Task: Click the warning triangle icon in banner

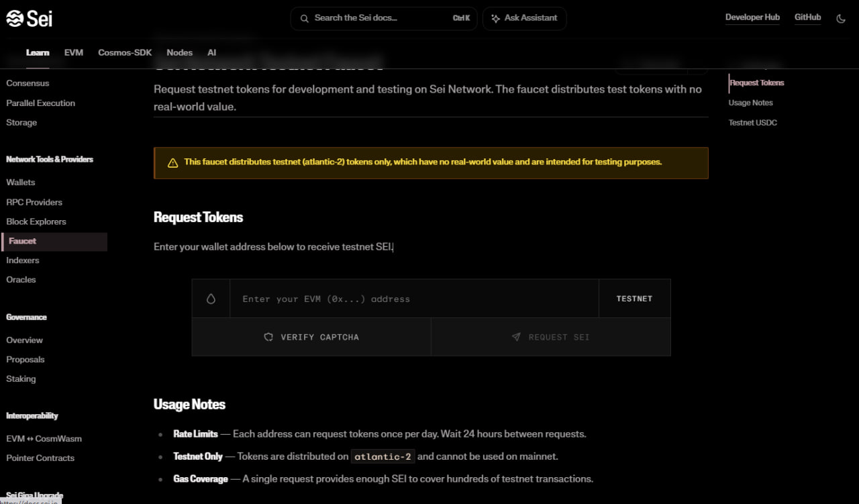Action: pos(172,162)
